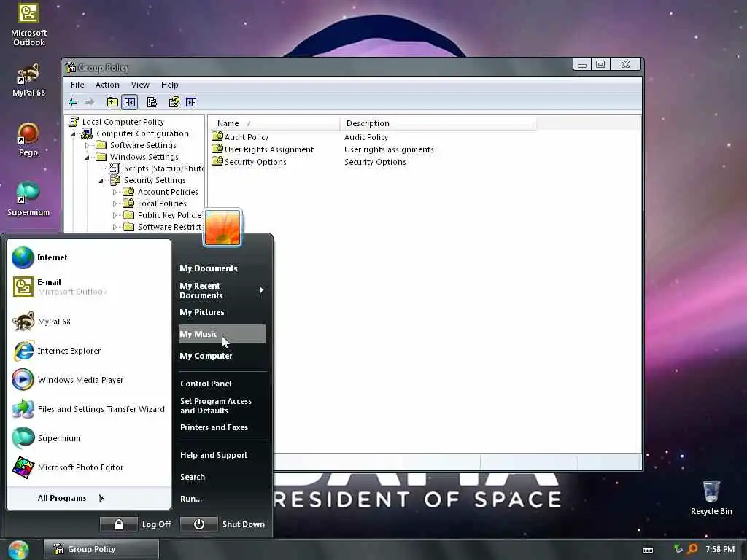Click the Security Settings tree icon

click(115, 180)
